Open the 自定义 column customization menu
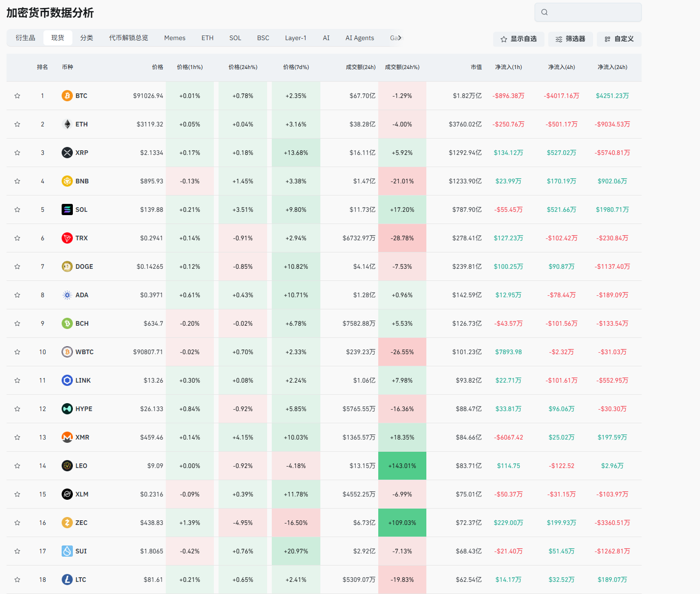700x594 pixels. click(619, 39)
